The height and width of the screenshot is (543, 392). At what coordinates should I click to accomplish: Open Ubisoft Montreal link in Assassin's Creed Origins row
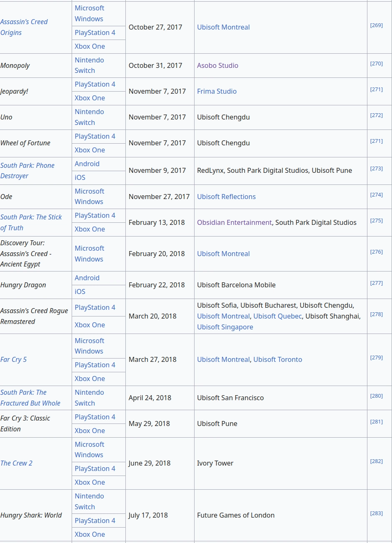click(x=223, y=27)
